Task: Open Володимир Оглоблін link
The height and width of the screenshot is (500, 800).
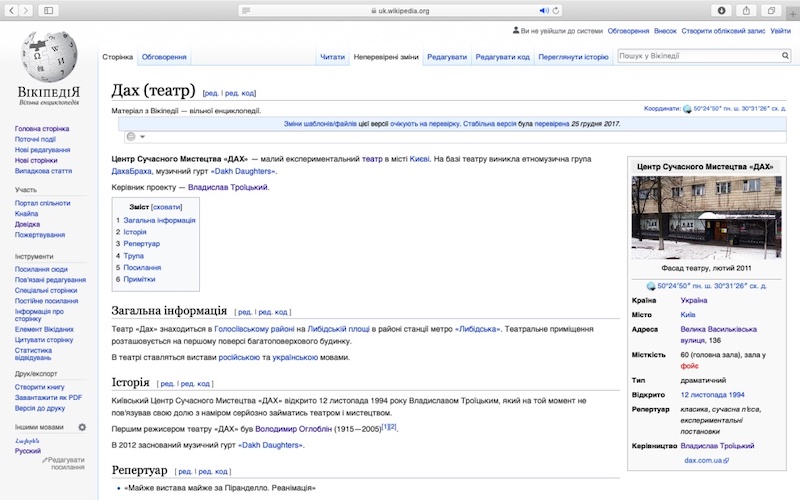Action: coord(293,429)
